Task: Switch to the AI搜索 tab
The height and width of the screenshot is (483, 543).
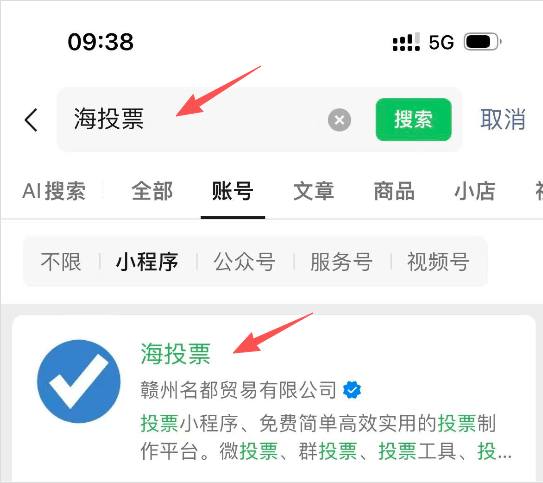Action: tap(54, 191)
